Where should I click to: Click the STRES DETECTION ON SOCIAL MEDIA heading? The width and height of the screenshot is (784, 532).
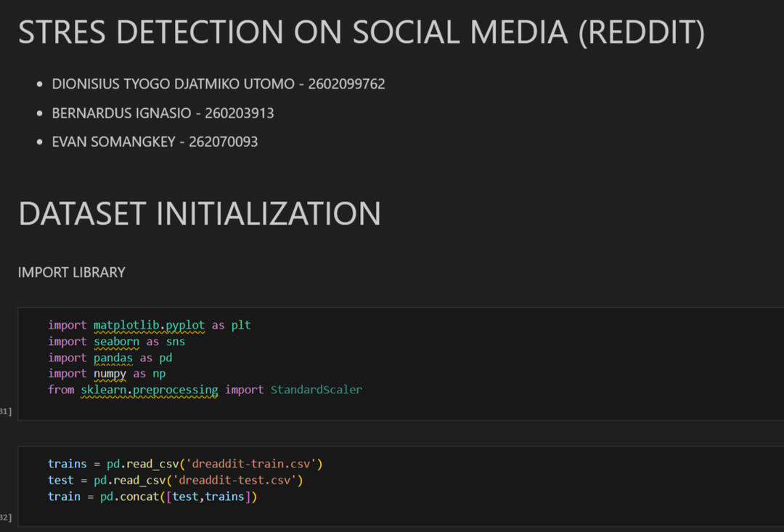coord(362,33)
